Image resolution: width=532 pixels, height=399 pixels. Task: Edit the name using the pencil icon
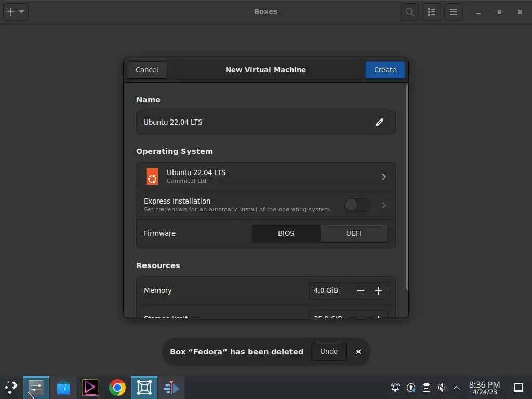[380, 122]
